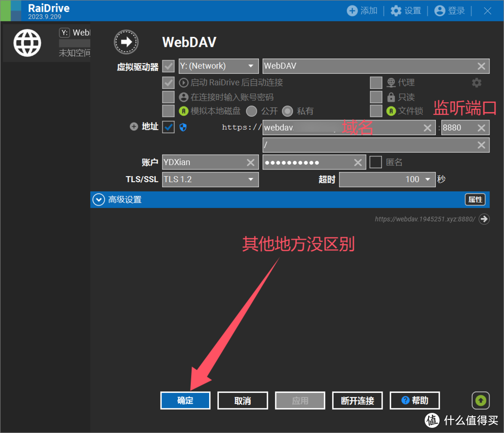
Task: Click the Disconnect (断开连接) button
Action: 357,400
